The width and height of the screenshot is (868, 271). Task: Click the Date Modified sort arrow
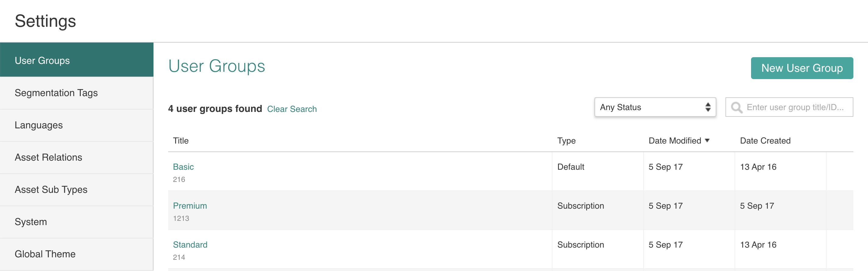point(707,141)
